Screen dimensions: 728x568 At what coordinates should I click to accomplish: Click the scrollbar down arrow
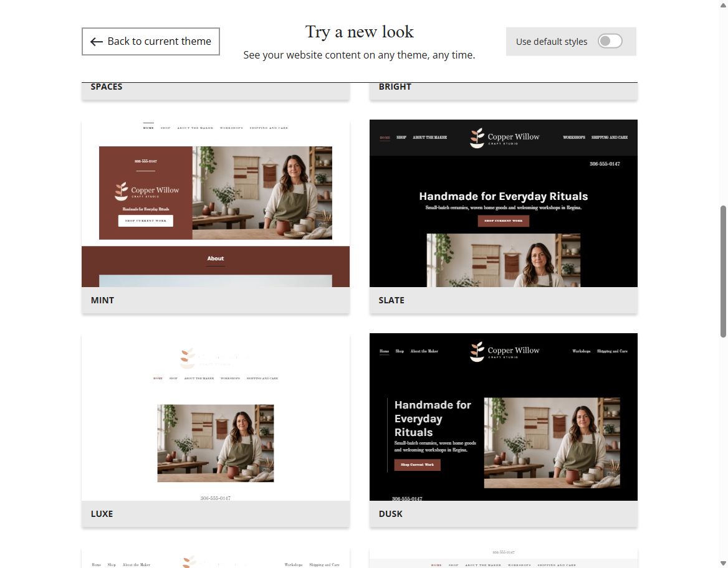[x=724, y=564]
